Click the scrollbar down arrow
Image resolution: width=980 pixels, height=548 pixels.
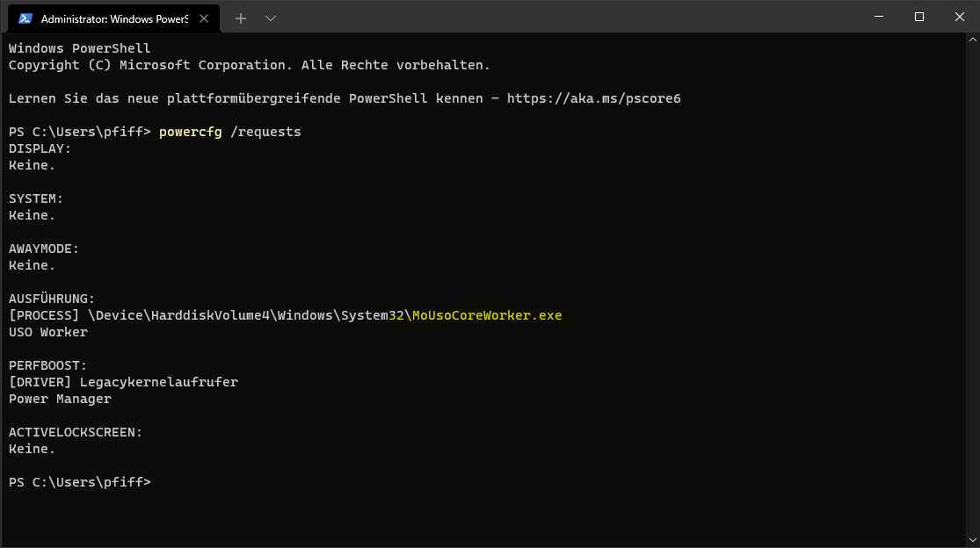click(x=972, y=540)
